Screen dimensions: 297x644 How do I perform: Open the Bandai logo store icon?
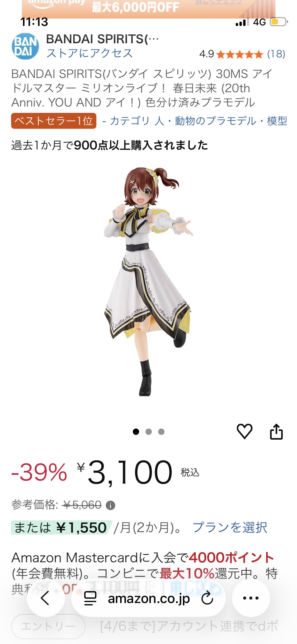(25, 46)
